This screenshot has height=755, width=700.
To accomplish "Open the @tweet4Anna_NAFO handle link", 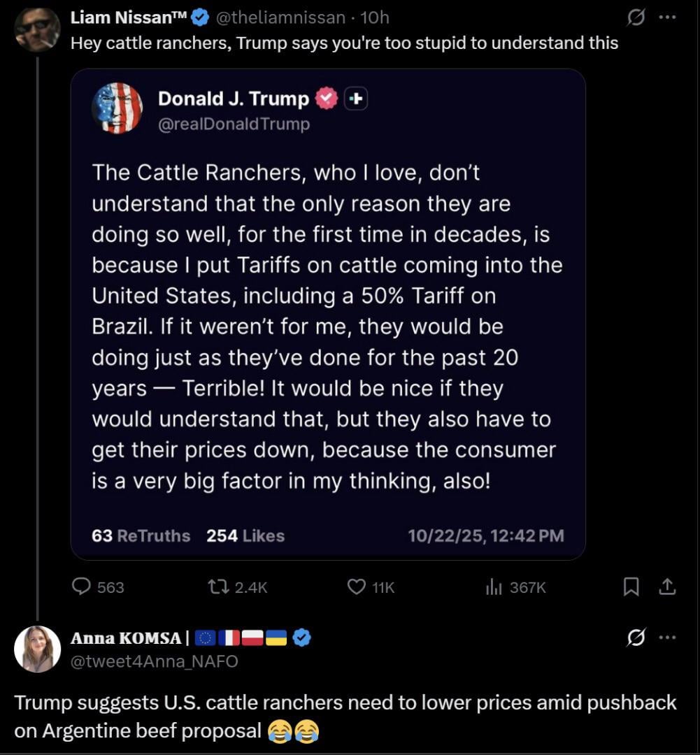I will [154, 661].
